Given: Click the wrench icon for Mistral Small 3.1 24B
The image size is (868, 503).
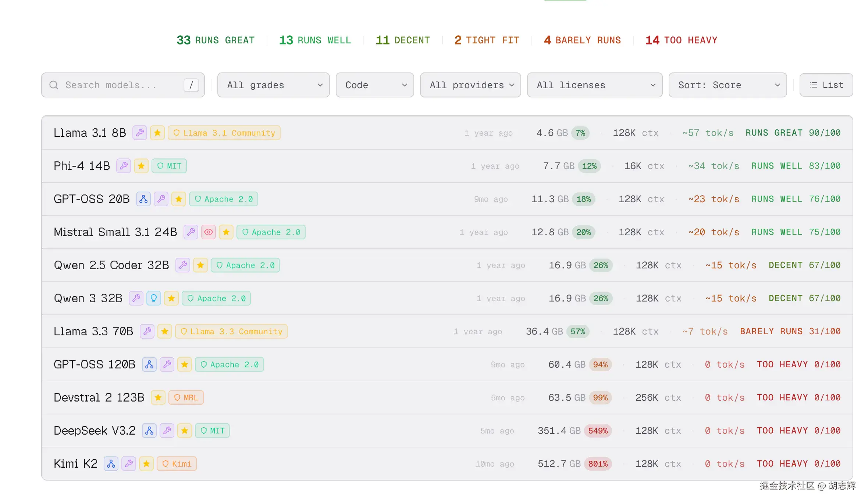Looking at the screenshot, I should click(x=191, y=232).
